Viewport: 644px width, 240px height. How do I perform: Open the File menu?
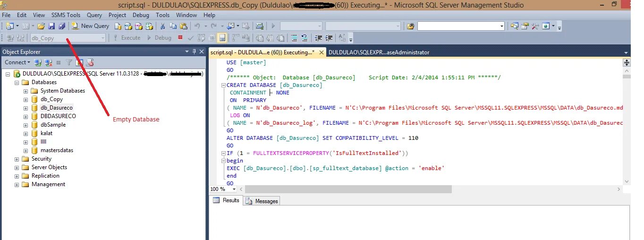[x=6, y=15]
